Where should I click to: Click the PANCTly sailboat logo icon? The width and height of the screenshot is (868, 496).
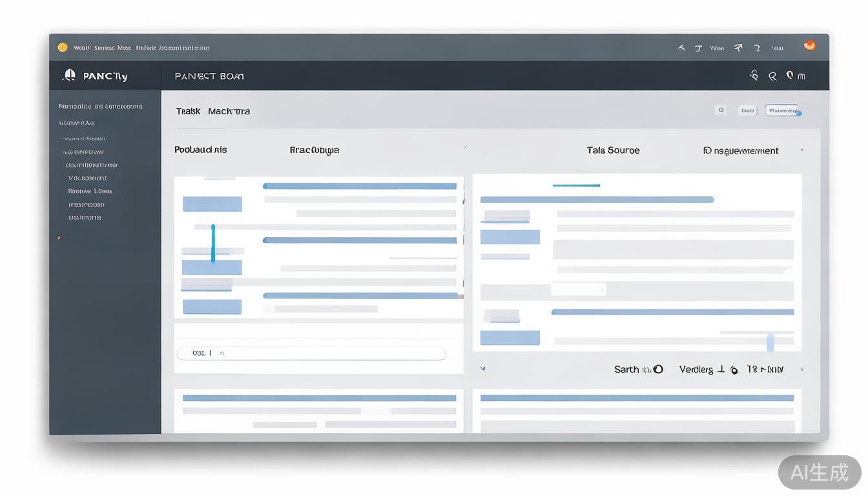coord(69,76)
